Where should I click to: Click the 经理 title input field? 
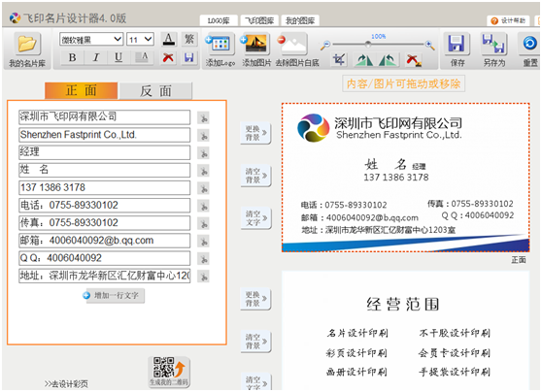(x=104, y=152)
